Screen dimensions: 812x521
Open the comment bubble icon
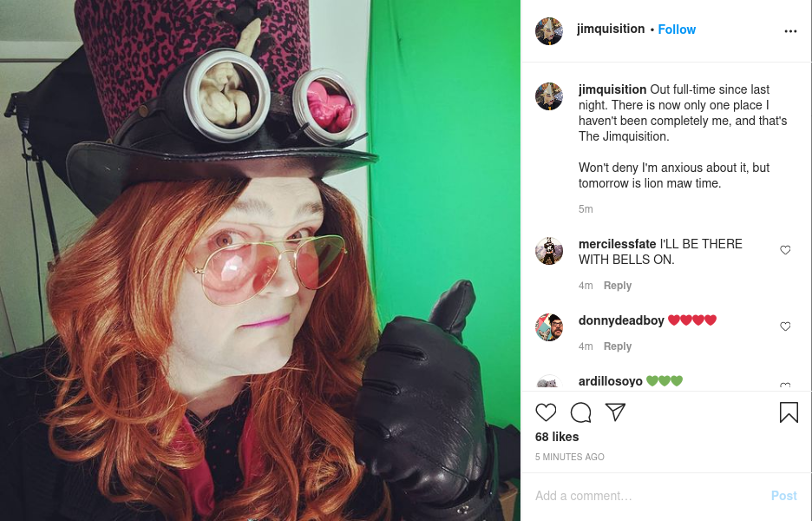pos(580,412)
